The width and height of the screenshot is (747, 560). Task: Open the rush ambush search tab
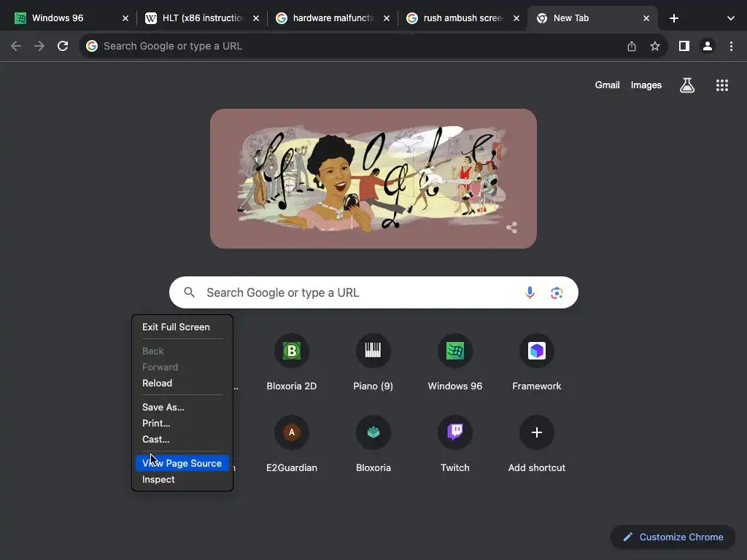tap(462, 18)
